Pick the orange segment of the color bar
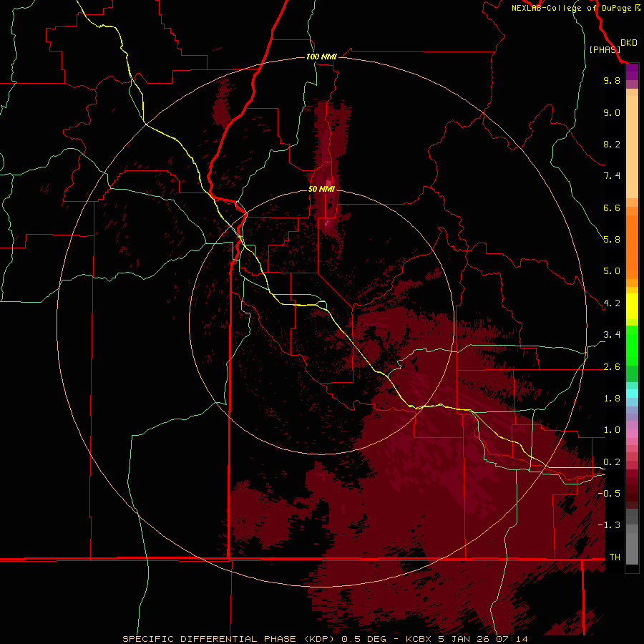The height and width of the screenshot is (644, 644). point(632,246)
